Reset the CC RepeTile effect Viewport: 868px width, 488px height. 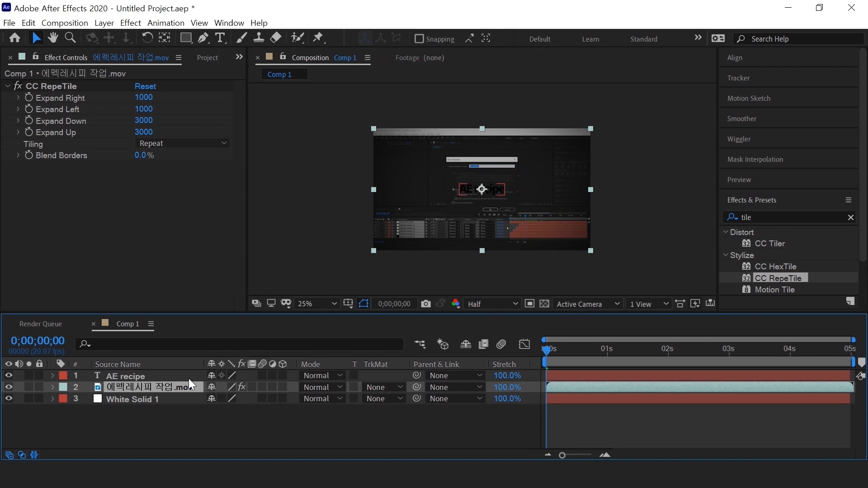pyautogui.click(x=145, y=86)
